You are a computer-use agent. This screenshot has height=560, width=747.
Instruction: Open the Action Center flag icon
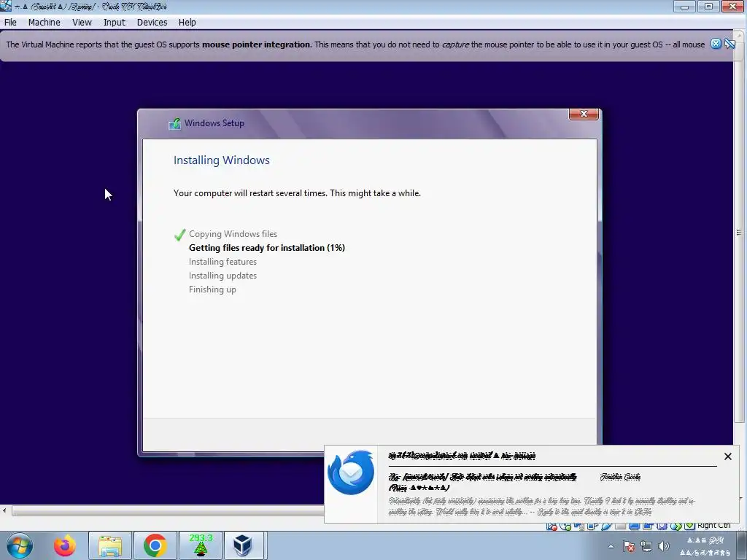click(x=628, y=546)
